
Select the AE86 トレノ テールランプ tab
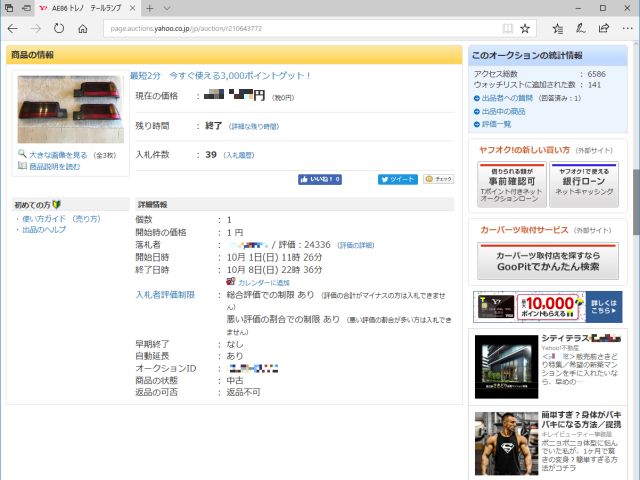pos(85,8)
